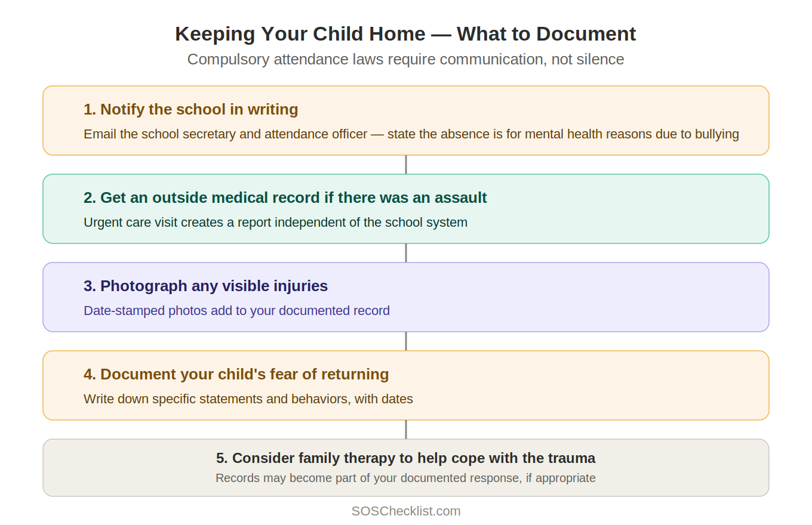
Task: Click the 'Records may become part' note
Action: [x=405, y=478]
